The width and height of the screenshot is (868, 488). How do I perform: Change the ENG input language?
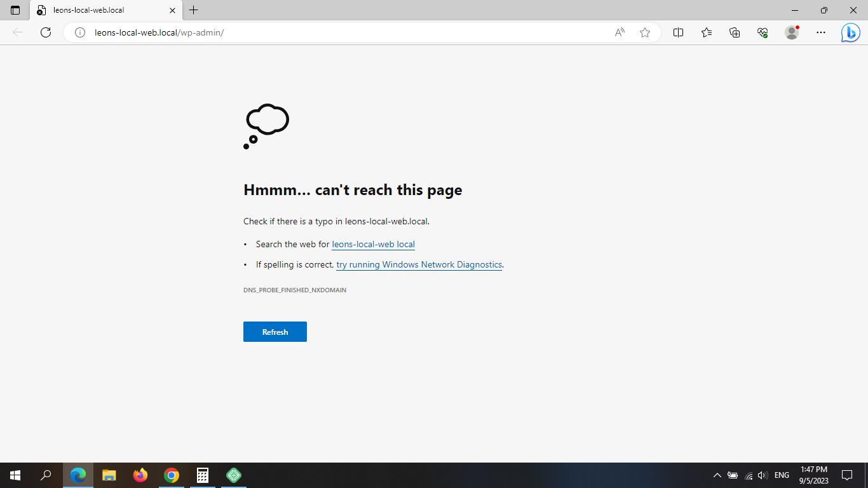coord(782,475)
